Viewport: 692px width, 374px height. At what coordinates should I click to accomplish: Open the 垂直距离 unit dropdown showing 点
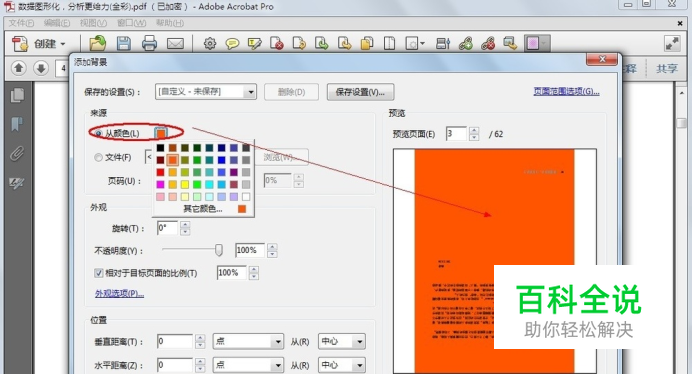tap(248, 341)
